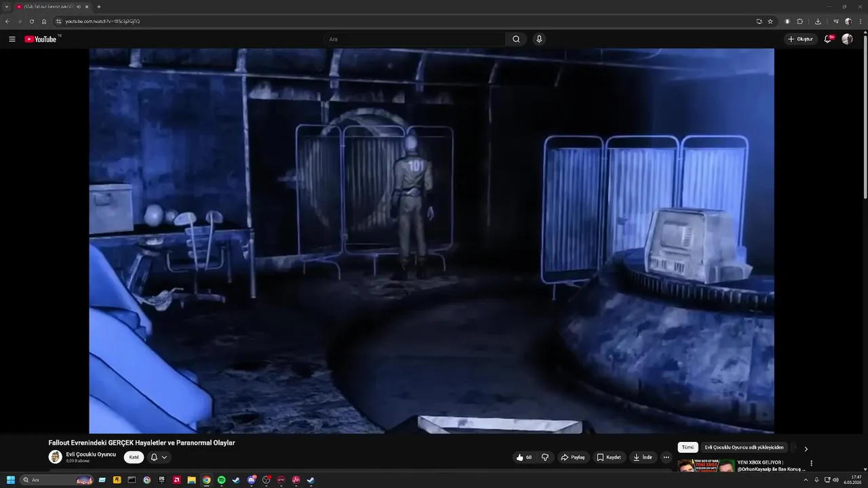Open Epic Games launcher from taskbar
This screenshot has height=488, width=868.
click(161, 480)
